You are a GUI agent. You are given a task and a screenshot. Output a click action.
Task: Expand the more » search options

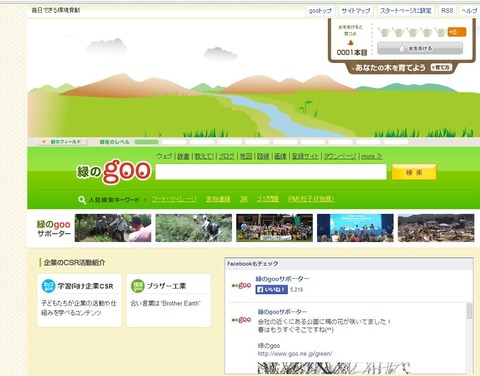pos(372,156)
